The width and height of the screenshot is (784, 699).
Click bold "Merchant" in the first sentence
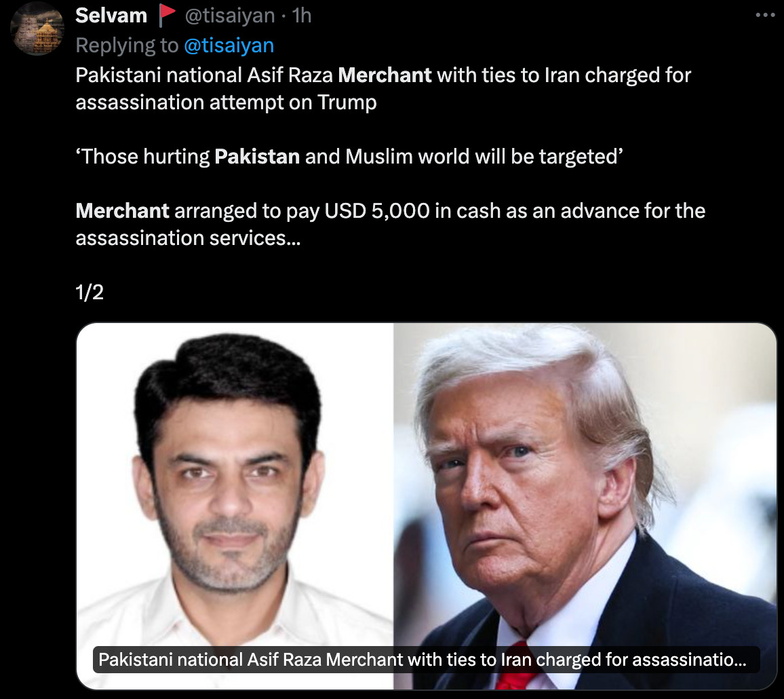pyautogui.click(x=385, y=75)
